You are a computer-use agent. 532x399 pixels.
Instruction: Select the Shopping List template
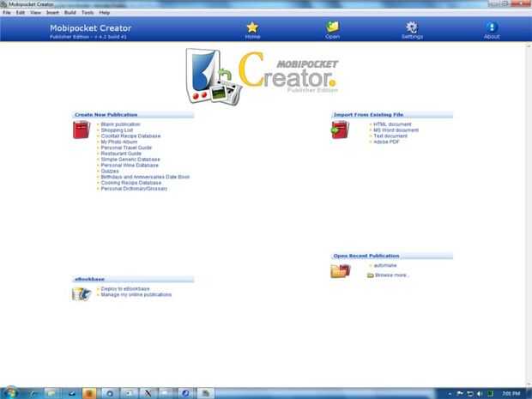(x=117, y=130)
